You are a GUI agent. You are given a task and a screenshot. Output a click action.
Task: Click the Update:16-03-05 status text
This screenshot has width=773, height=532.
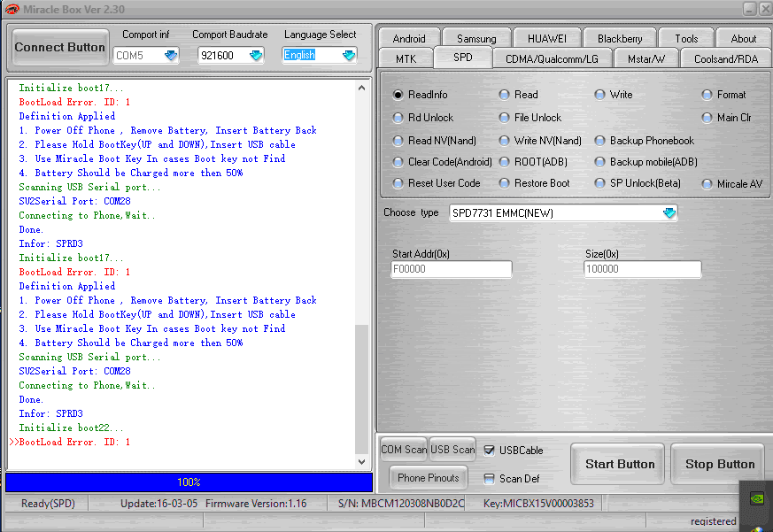pyautogui.click(x=159, y=504)
